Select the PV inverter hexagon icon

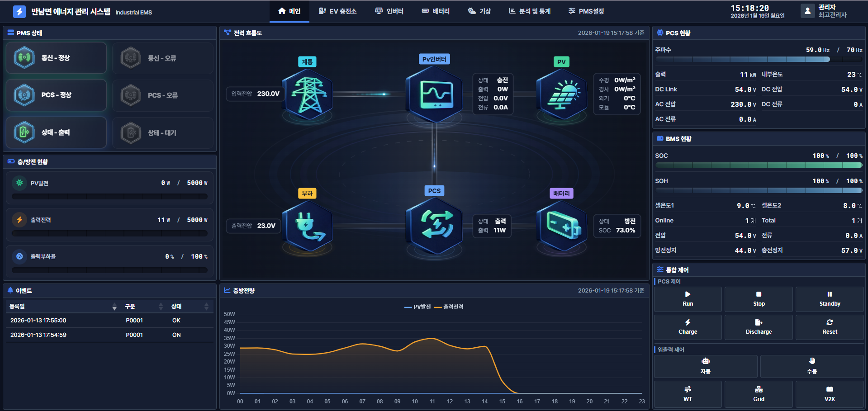[x=434, y=94]
